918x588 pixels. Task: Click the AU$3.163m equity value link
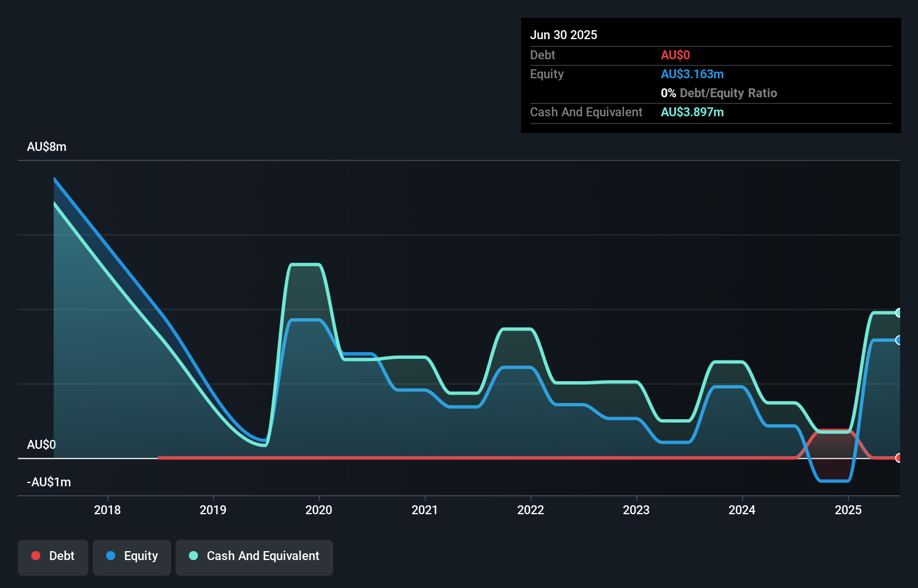point(692,74)
